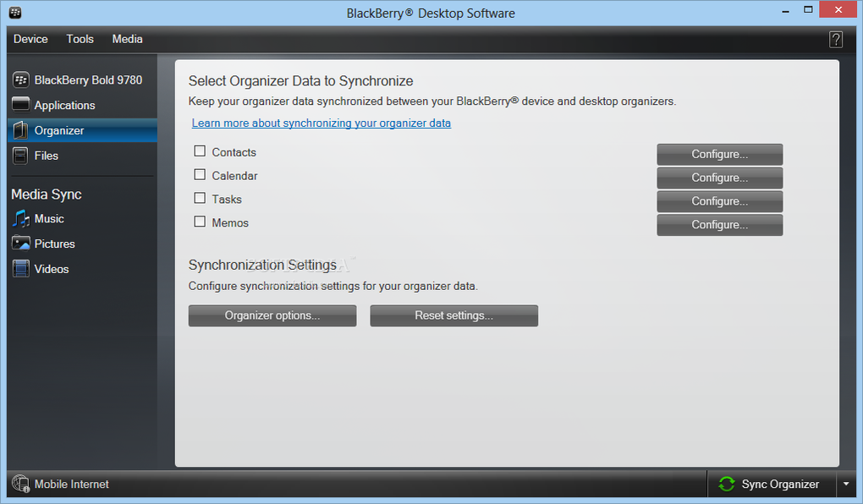The image size is (863, 504).
Task: Enable the Calendar checkbox
Action: click(x=200, y=175)
